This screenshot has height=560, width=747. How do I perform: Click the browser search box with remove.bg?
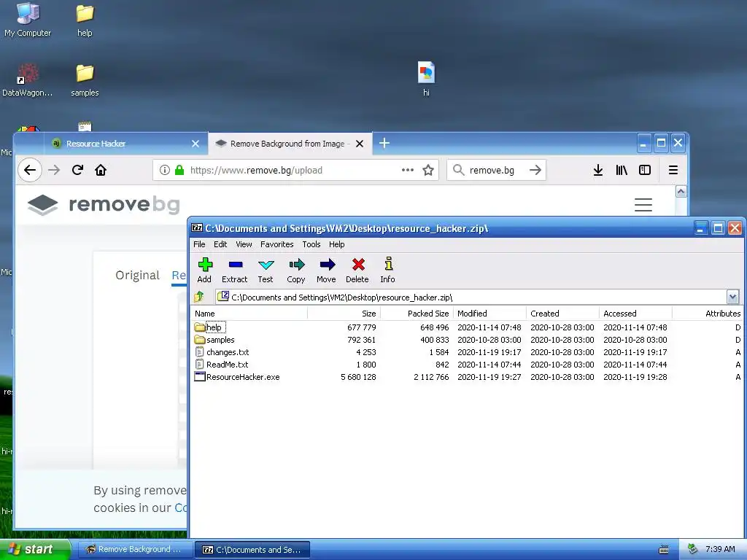pyautogui.click(x=495, y=170)
